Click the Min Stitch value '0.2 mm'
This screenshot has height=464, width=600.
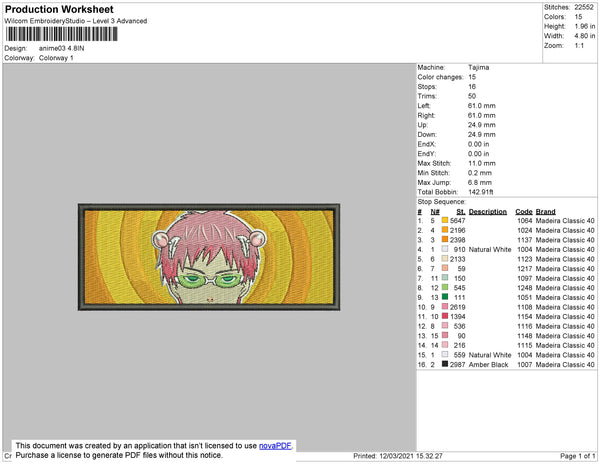[x=479, y=173]
